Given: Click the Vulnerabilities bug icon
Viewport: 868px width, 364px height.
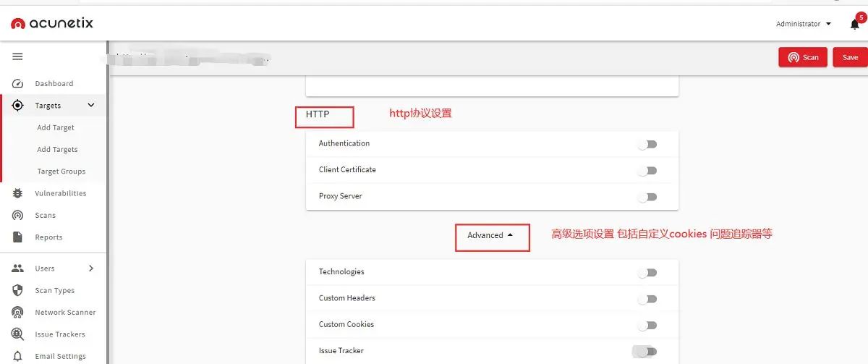Looking at the screenshot, I should point(18,193).
